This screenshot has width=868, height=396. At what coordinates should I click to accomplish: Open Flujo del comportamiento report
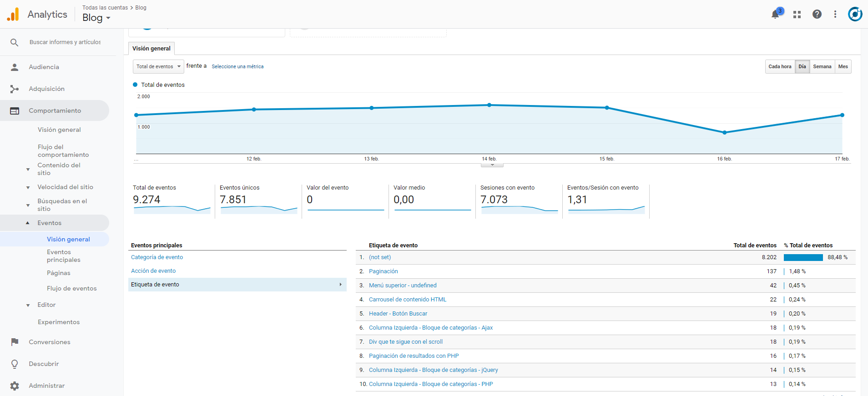pos(63,151)
